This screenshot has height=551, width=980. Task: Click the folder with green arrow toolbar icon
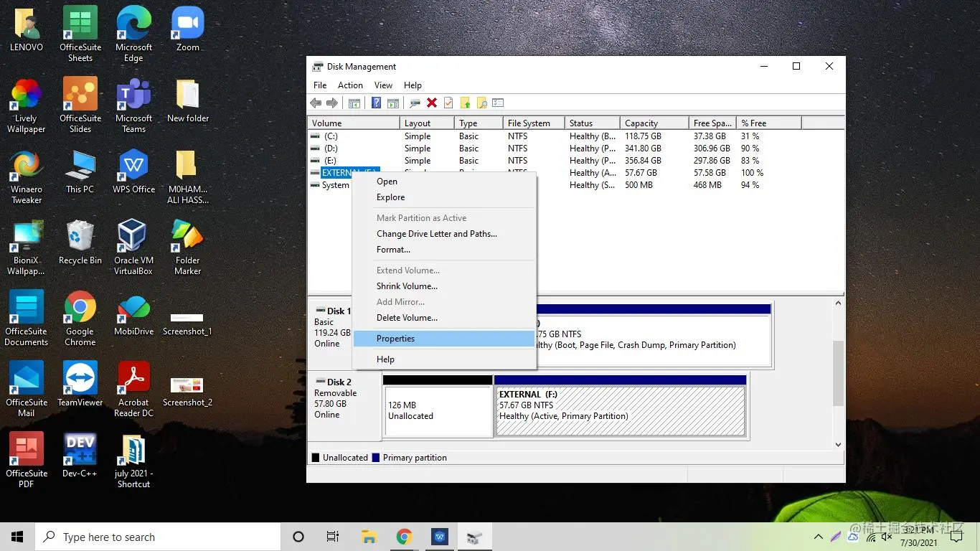(465, 103)
